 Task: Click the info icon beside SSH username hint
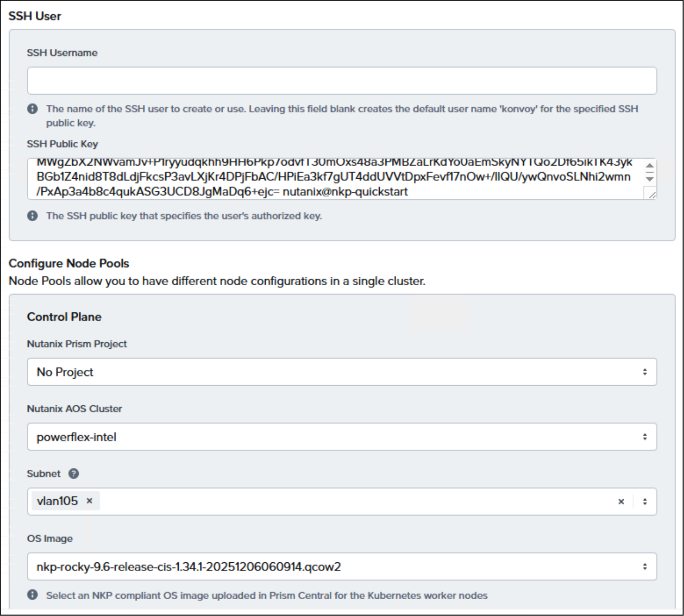(32, 109)
